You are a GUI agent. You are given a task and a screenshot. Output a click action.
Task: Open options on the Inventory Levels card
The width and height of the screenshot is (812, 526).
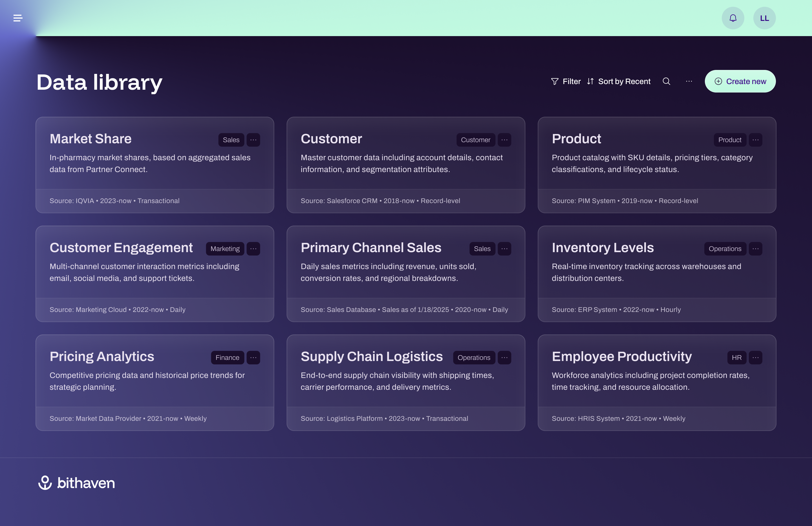pyautogui.click(x=755, y=248)
